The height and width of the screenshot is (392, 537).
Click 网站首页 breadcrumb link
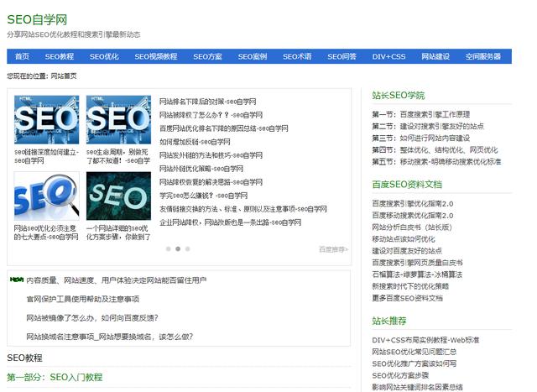(x=64, y=76)
